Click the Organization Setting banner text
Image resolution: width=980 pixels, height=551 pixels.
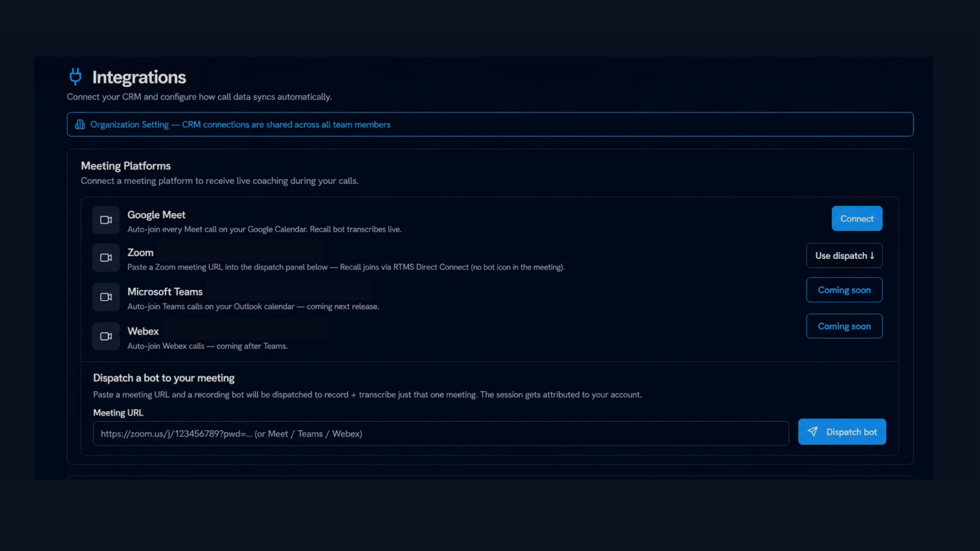coord(240,124)
